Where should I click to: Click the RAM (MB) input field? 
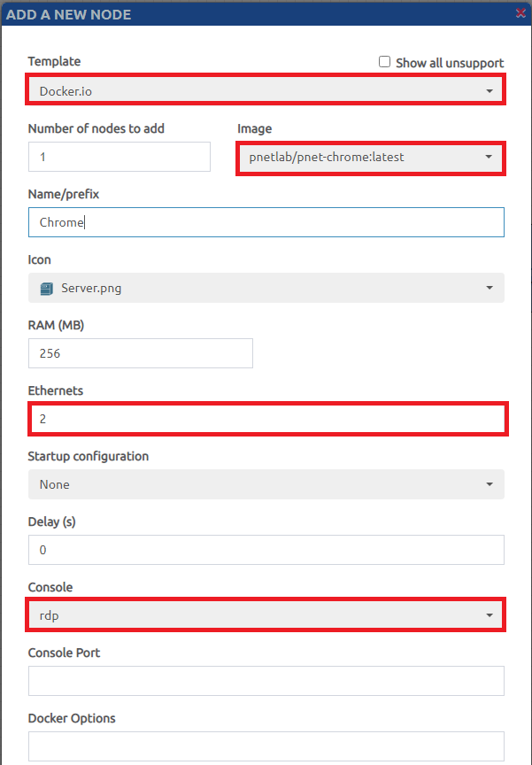(x=140, y=353)
